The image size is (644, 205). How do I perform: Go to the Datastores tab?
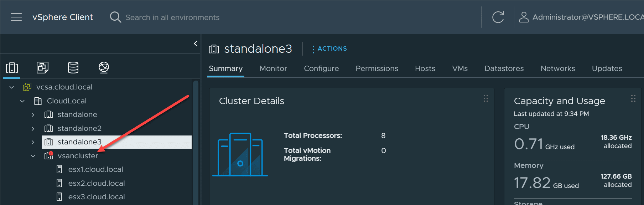[504, 68]
